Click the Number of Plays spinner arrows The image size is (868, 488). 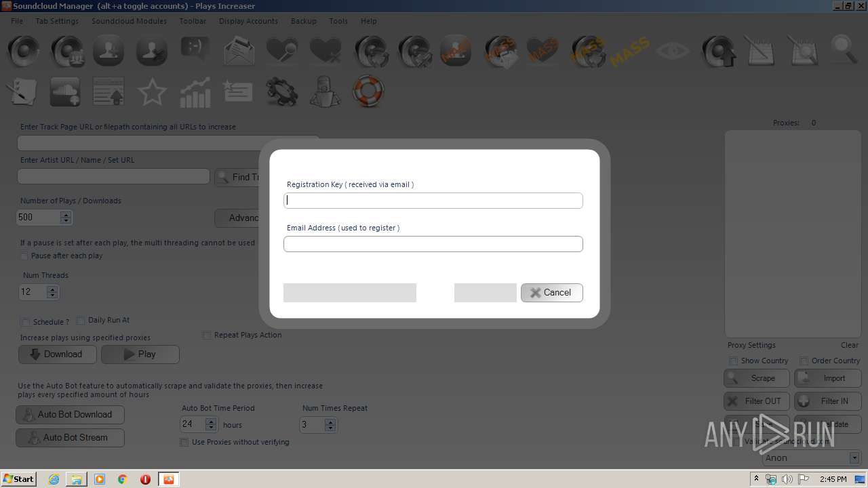click(66, 218)
